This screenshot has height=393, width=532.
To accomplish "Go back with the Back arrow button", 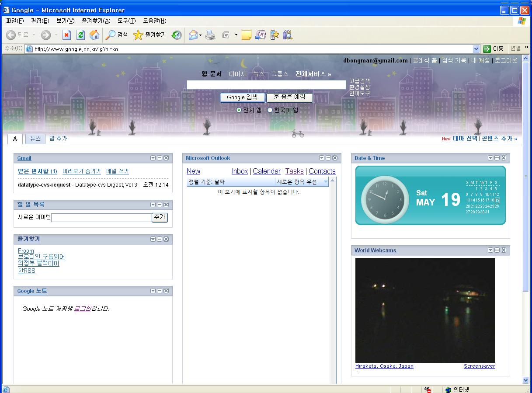I will point(11,35).
